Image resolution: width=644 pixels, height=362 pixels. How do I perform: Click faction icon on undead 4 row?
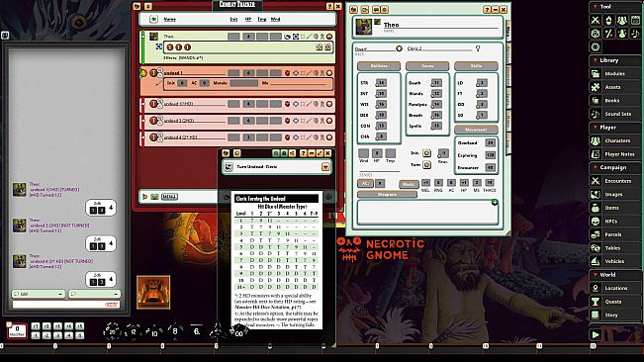point(288,137)
